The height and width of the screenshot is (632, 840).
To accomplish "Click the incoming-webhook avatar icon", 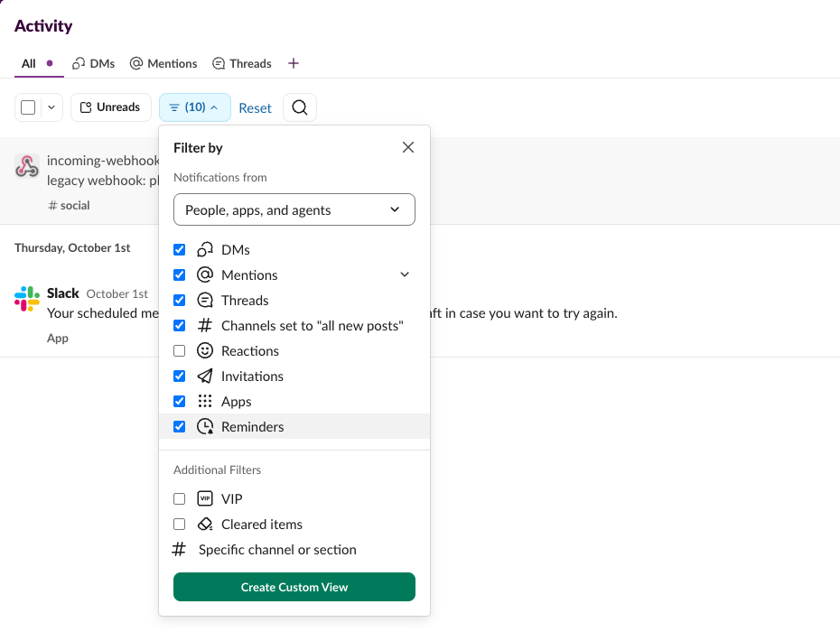I will [x=27, y=166].
